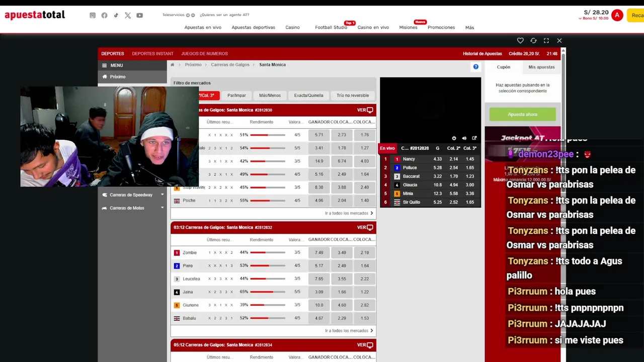This screenshot has height=362, width=644.
Task: Go to Casino menu item
Action: (292, 28)
